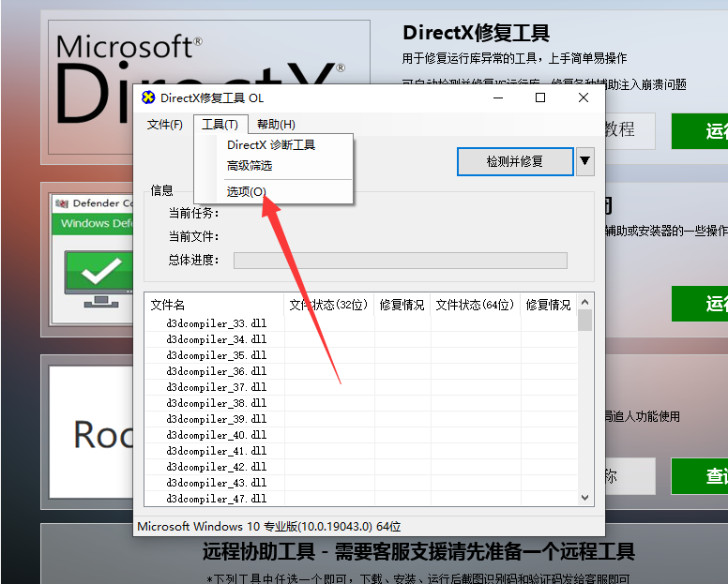The height and width of the screenshot is (584, 728).
Task: Maximize the DirectX修复工具 window
Action: coord(540,97)
